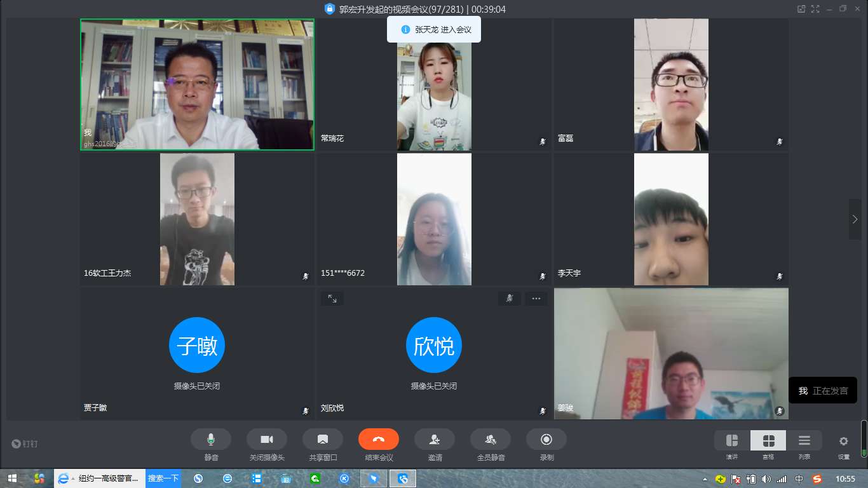Screen dimensions: 868x488
Task: Switch to 宫格 grid view
Action: click(x=768, y=441)
